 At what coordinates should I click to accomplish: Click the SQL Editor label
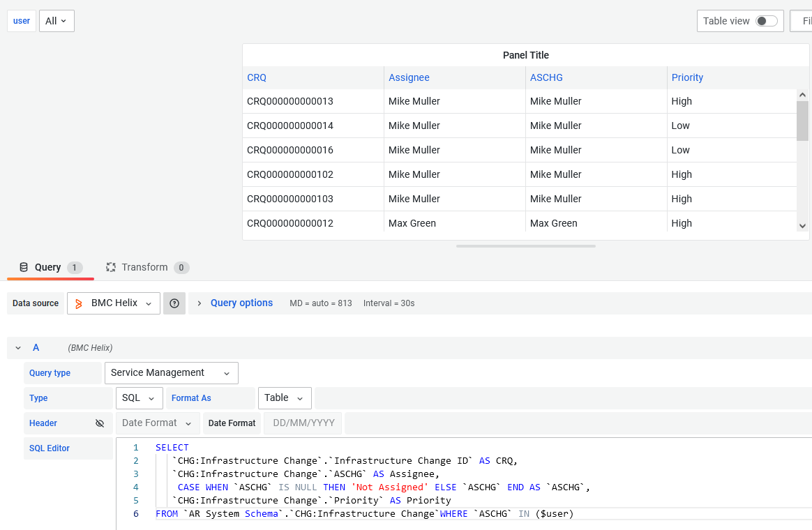coord(50,448)
